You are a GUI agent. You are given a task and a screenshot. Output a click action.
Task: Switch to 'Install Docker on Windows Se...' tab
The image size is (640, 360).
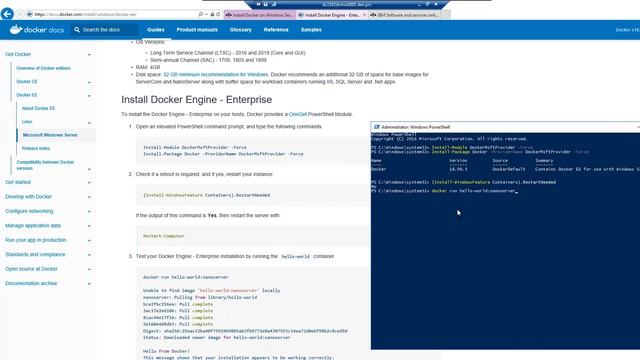(260, 15)
